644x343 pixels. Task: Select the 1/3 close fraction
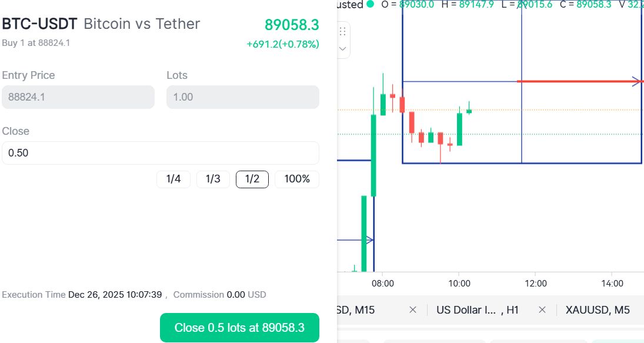[x=213, y=179]
